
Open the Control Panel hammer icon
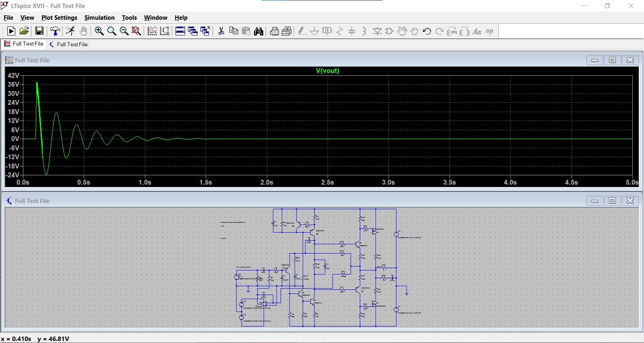pos(55,31)
